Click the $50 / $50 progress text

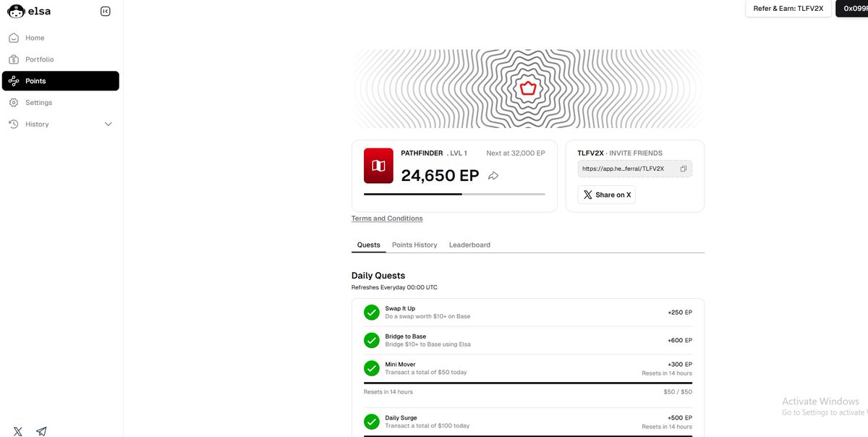pyautogui.click(x=678, y=391)
